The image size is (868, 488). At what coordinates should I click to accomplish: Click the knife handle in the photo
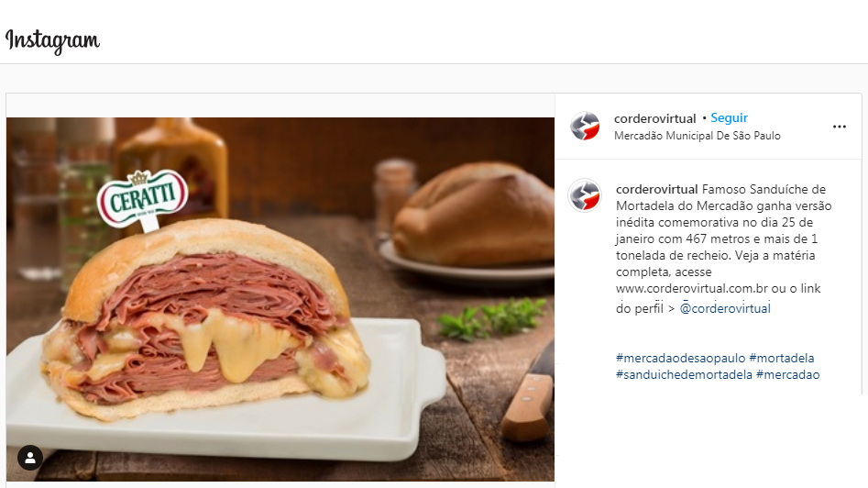point(526,406)
